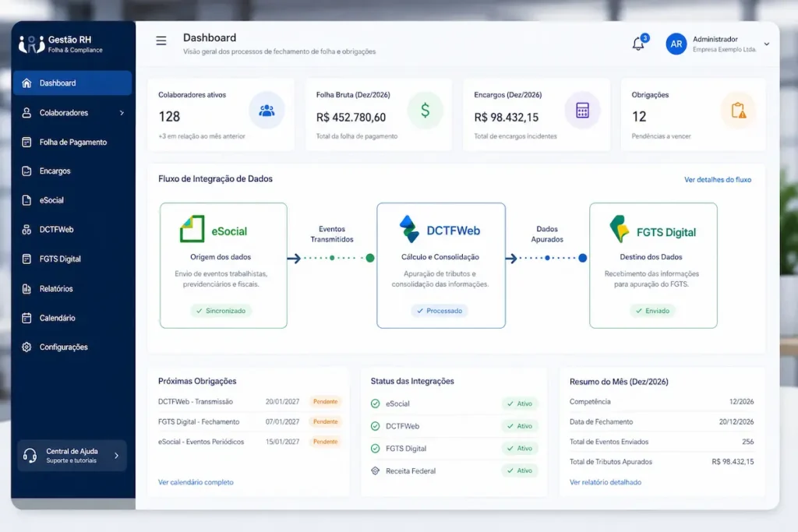Click the Calendário calendar icon in sidebar
Screen dimensions: 798x532
tap(26, 318)
